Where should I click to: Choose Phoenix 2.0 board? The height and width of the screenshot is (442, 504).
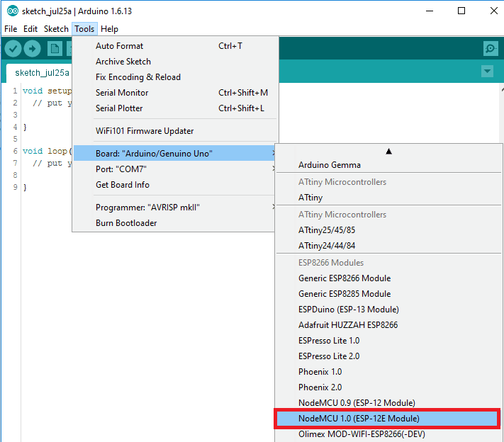pyautogui.click(x=388, y=387)
